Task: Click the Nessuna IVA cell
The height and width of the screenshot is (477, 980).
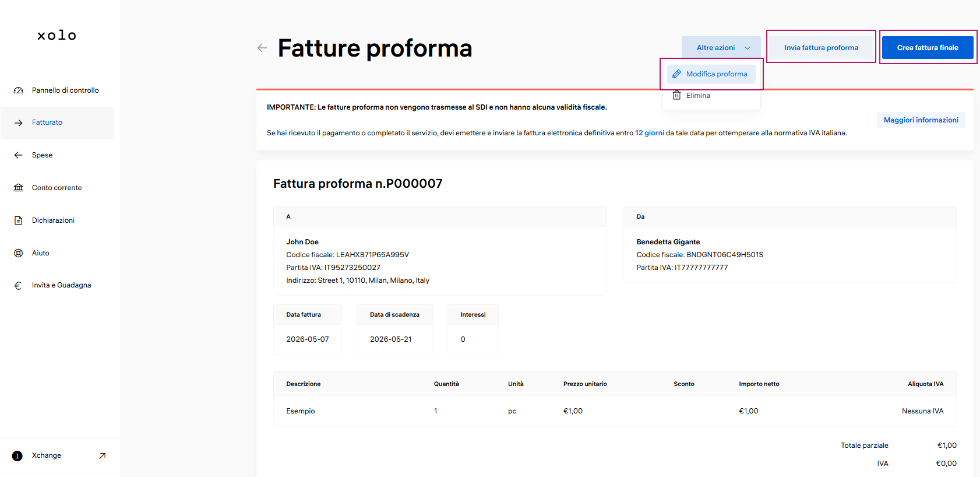Action: pos(923,411)
